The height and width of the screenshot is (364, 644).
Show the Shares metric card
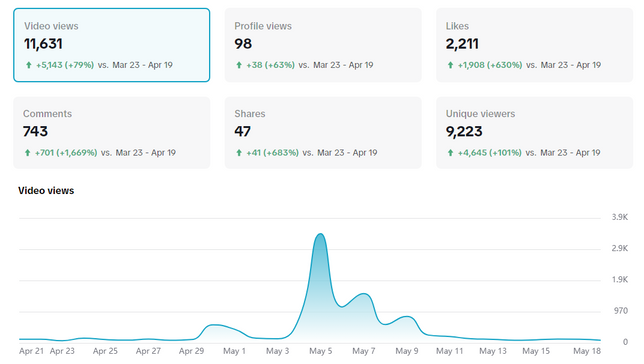click(x=323, y=133)
